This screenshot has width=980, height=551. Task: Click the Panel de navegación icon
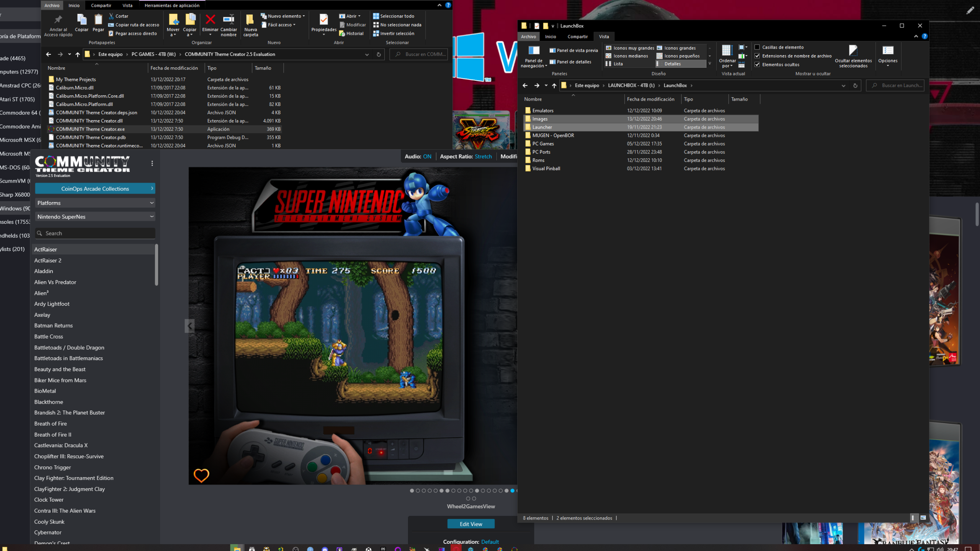tap(534, 50)
